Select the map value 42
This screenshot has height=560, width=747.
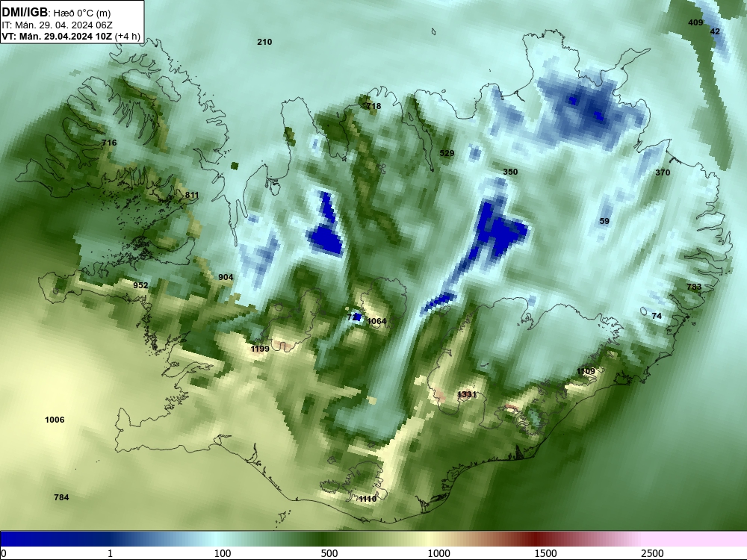715,31
